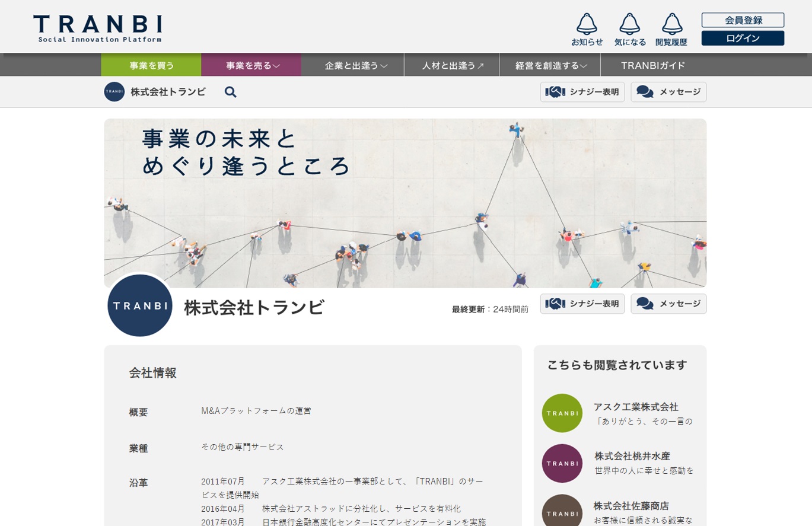Click the TRANBI logo in header
Viewport: 812px width, 526px height.
tap(97, 28)
